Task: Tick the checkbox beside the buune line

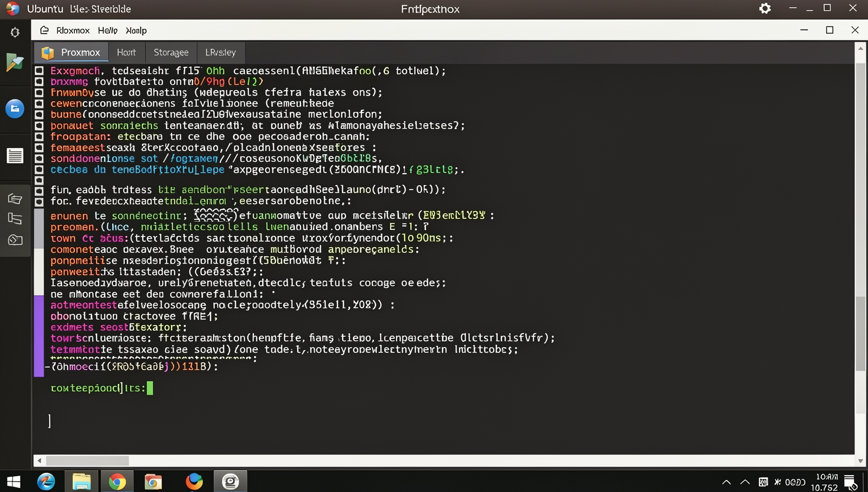Action: click(x=39, y=114)
